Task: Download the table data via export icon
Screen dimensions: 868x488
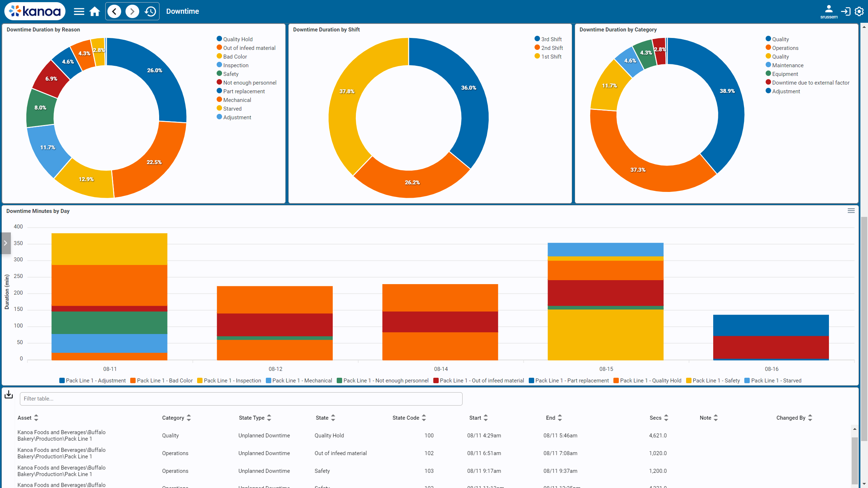Action: click(x=9, y=395)
